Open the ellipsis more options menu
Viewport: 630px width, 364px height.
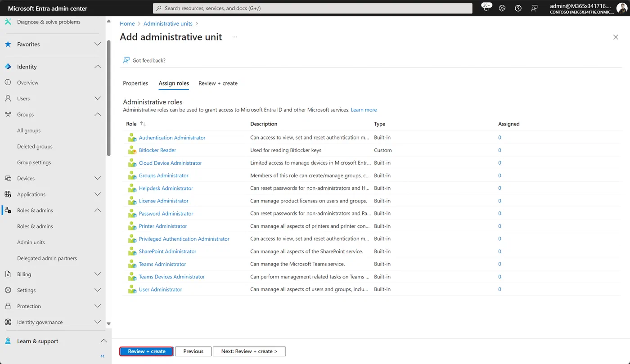[234, 37]
